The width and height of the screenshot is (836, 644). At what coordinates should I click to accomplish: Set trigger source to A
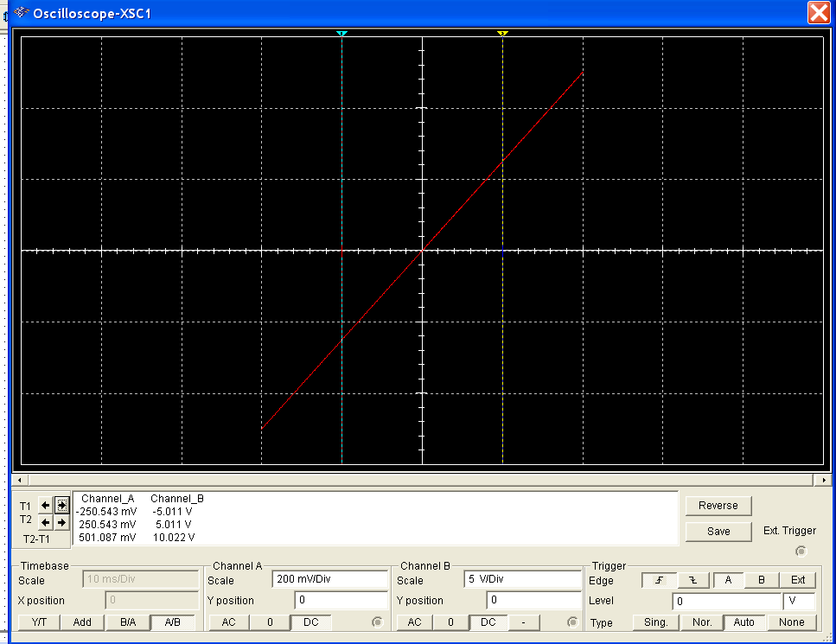pos(728,580)
